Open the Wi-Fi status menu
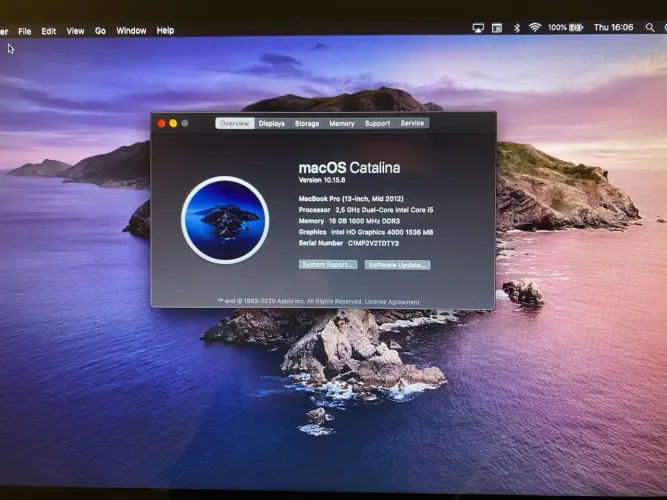Image resolution: width=667 pixels, height=500 pixels. click(x=535, y=28)
